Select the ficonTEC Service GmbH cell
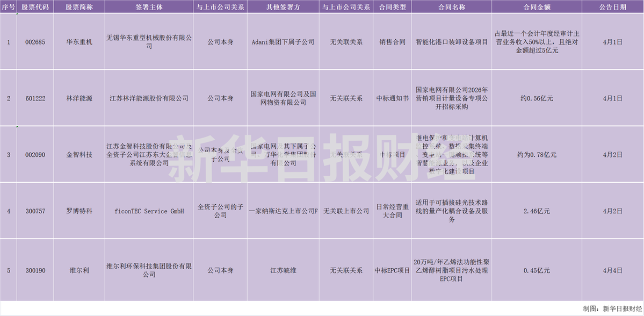This screenshot has width=644, height=316. click(x=148, y=211)
